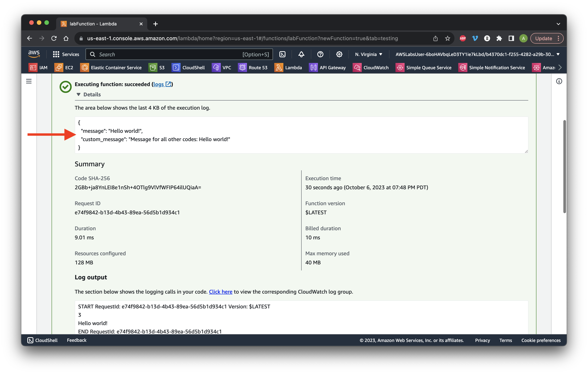Open Cookie preferences
This screenshot has width=588, height=374.
click(x=541, y=340)
